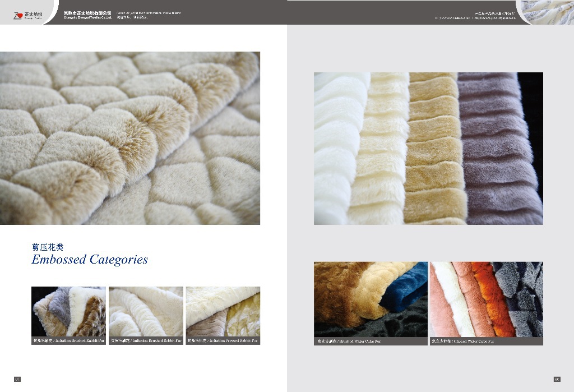The height and width of the screenshot is (392, 574).
Task: Click the Embossed Categories heading
Action: 90,259
